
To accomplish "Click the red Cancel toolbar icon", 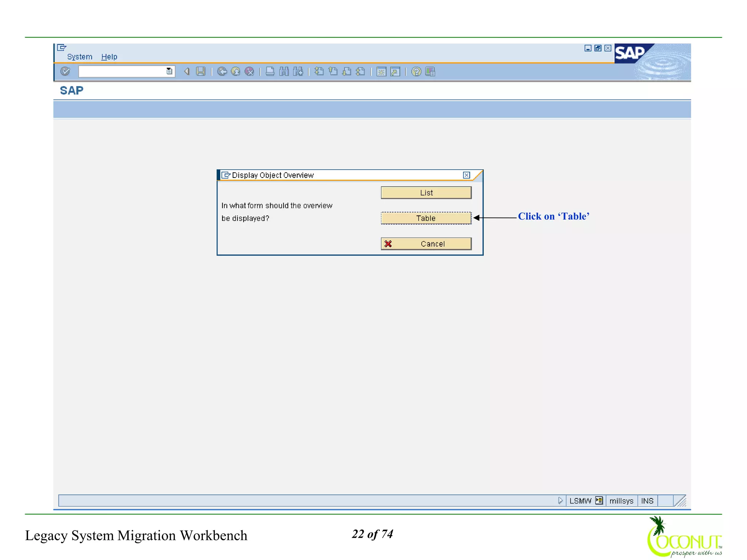I will [249, 71].
